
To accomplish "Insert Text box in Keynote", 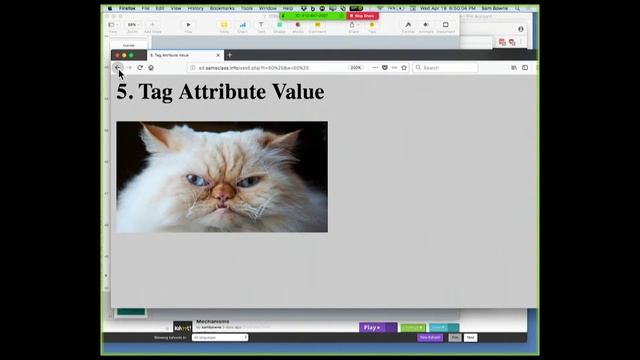I will 261,27.
